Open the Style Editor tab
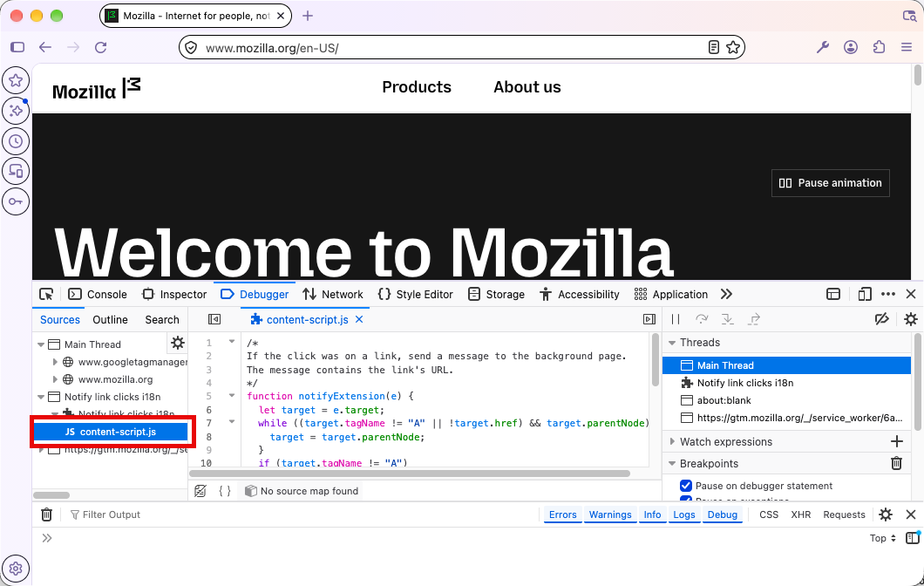Screen dimensions: 924x586 coord(416,294)
